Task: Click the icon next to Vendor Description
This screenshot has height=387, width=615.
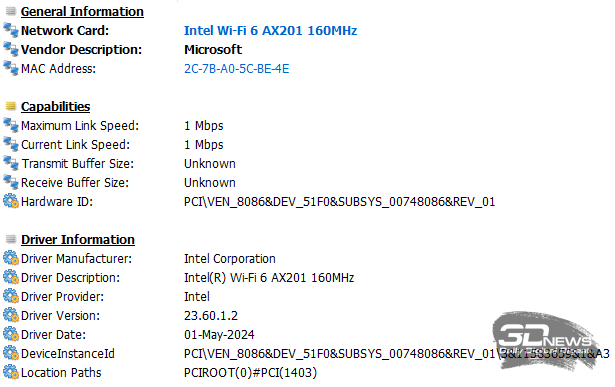Action: pyautogui.click(x=11, y=49)
